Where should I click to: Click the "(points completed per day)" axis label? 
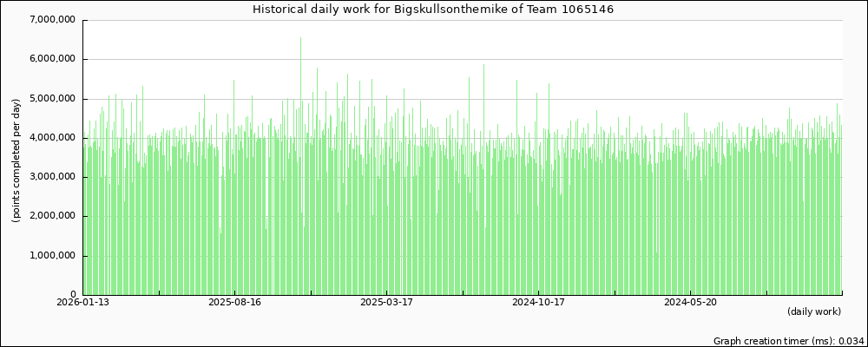[x=16, y=160]
